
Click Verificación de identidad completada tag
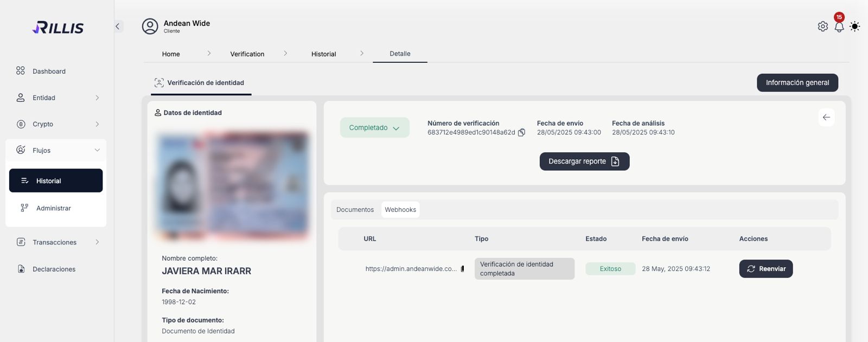pyautogui.click(x=524, y=269)
